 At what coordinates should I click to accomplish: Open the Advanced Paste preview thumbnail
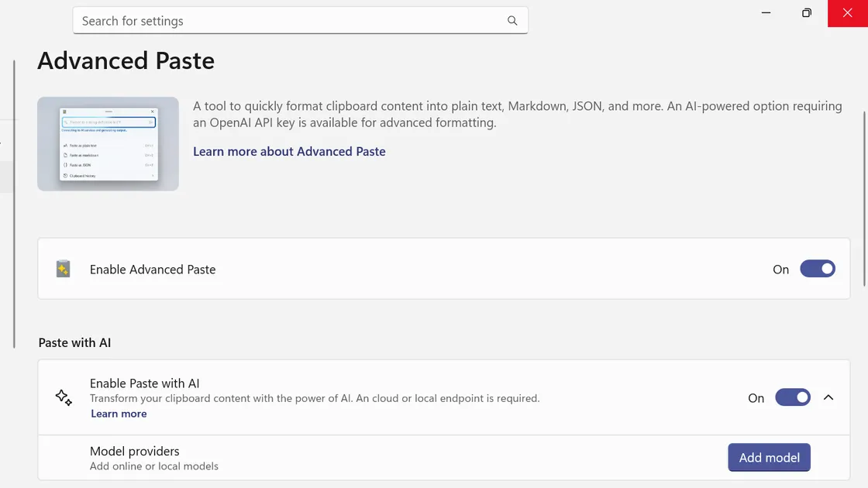(x=108, y=143)
